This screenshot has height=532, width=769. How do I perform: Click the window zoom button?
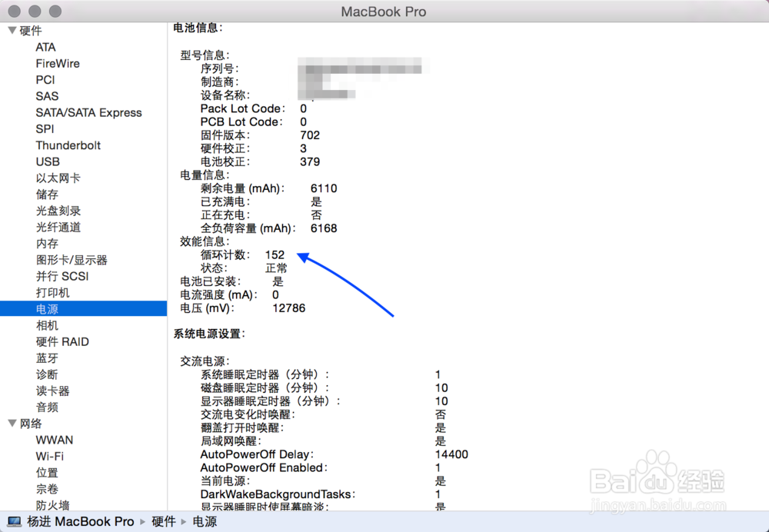tap(55, 11)
